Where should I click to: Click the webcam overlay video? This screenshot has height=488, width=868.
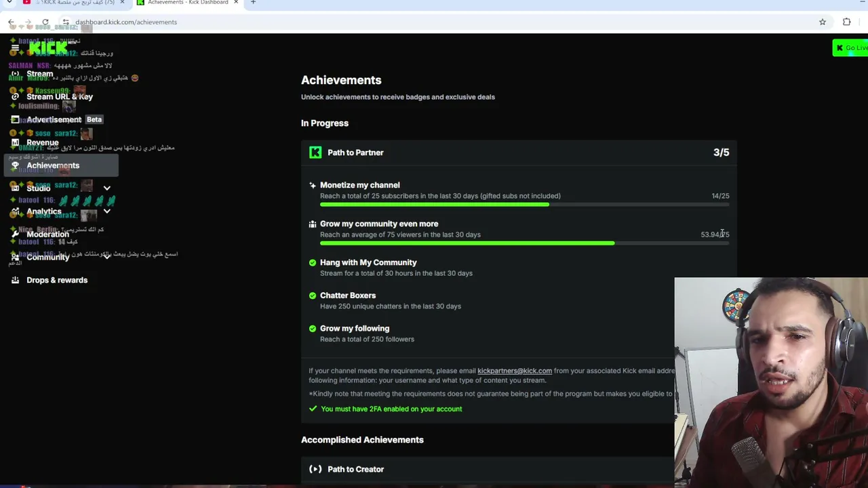click(x=771, y=382)
